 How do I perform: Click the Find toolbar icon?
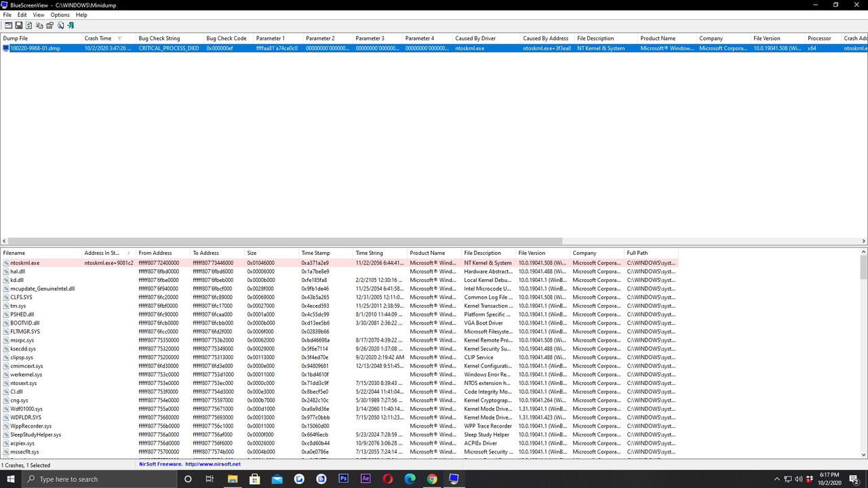60,25
